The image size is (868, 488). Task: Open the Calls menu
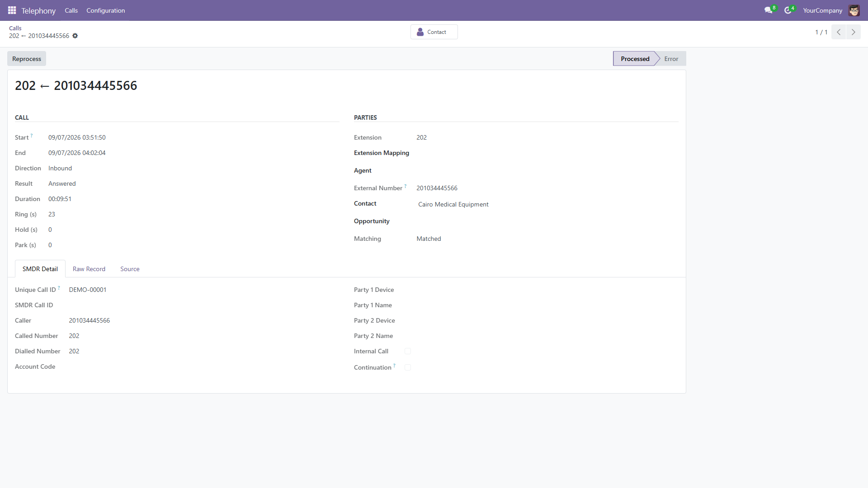[x=71, y=10]
